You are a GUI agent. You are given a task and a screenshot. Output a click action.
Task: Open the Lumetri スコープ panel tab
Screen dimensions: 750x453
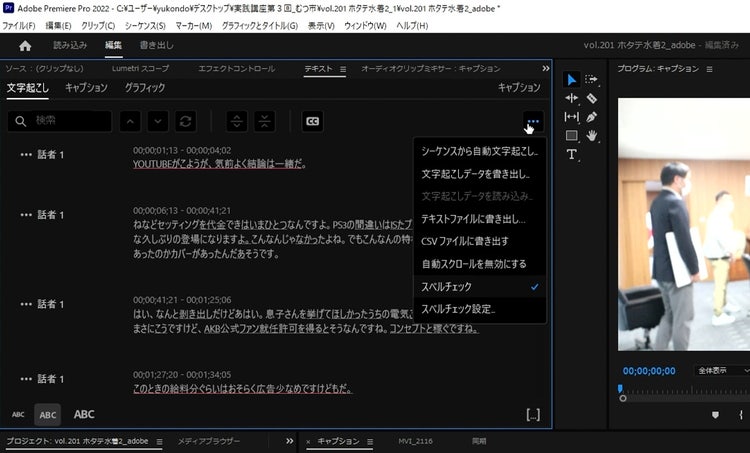(x=140, y=68)
